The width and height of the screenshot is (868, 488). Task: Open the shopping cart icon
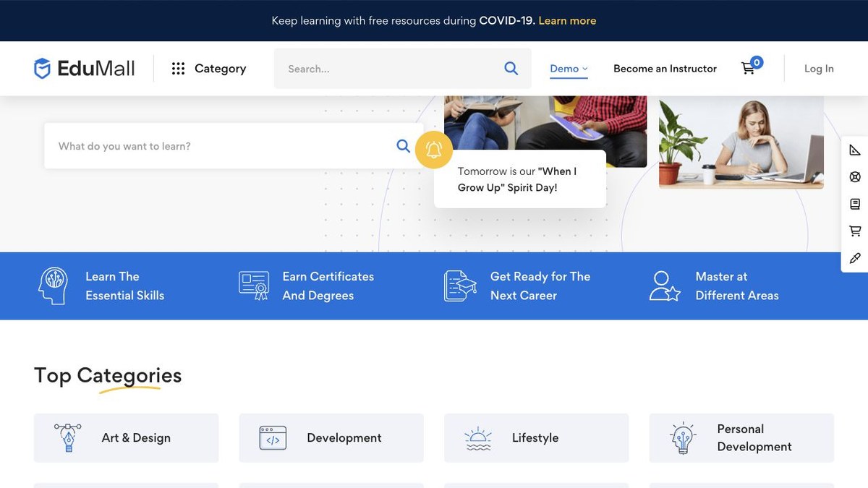(748, 69)
